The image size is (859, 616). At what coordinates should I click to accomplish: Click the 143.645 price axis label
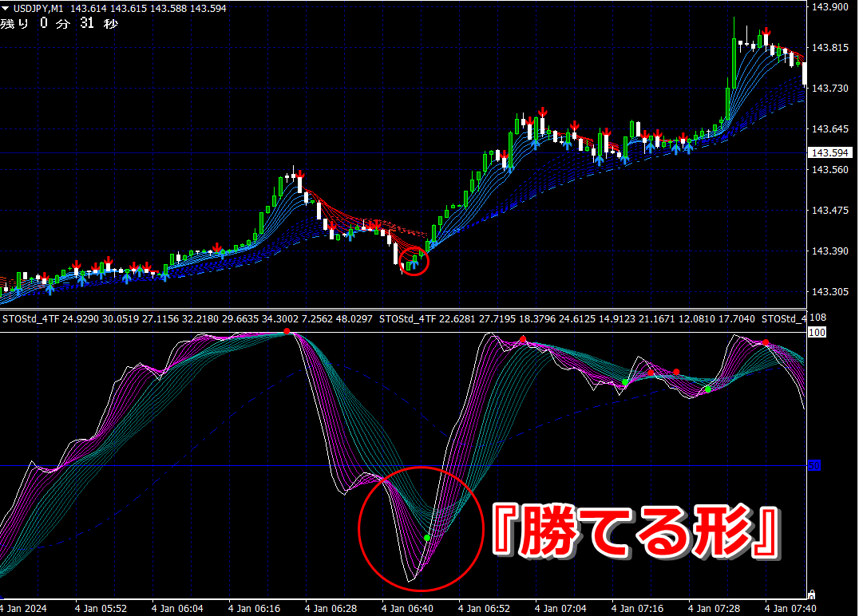pos(830,128)
